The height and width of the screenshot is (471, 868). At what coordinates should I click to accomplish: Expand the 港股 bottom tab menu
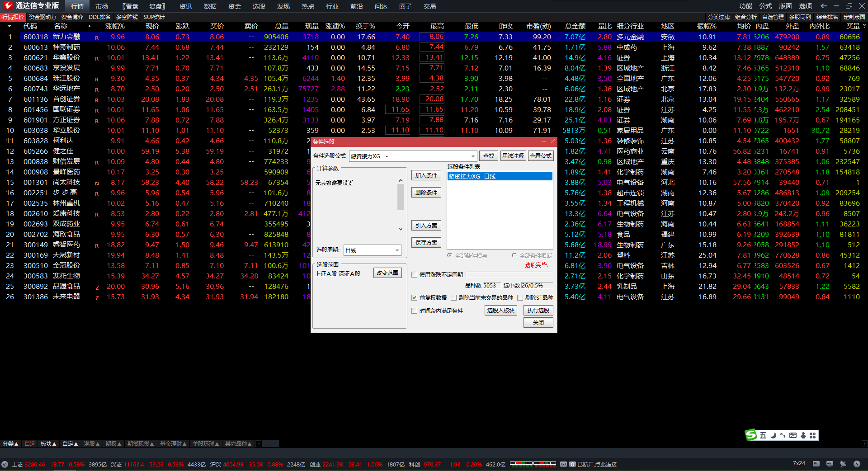[x=92, y=444]
